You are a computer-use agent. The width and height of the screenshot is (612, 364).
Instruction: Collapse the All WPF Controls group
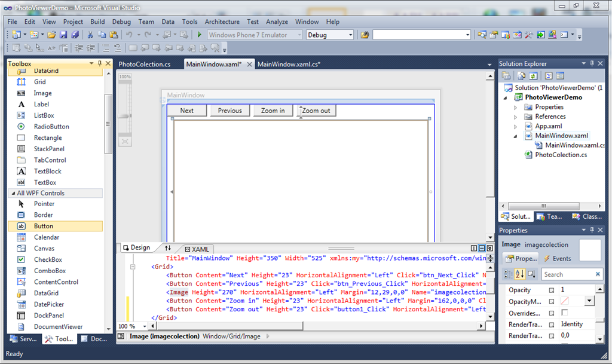pyautogui.click(x=12, y=193)
